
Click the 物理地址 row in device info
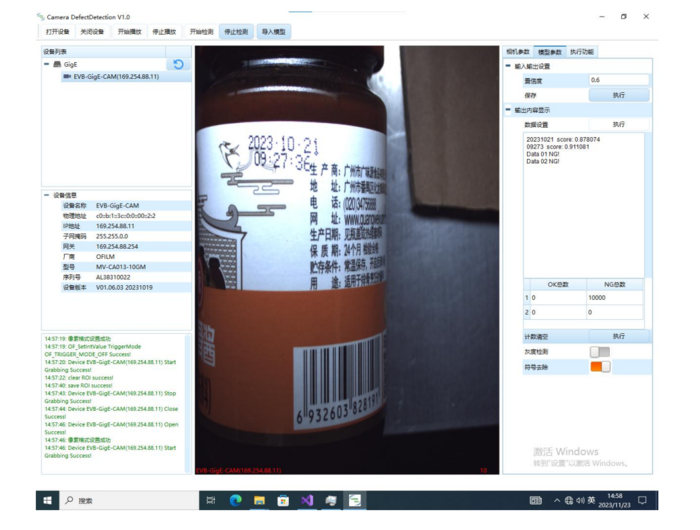(126, 216)
